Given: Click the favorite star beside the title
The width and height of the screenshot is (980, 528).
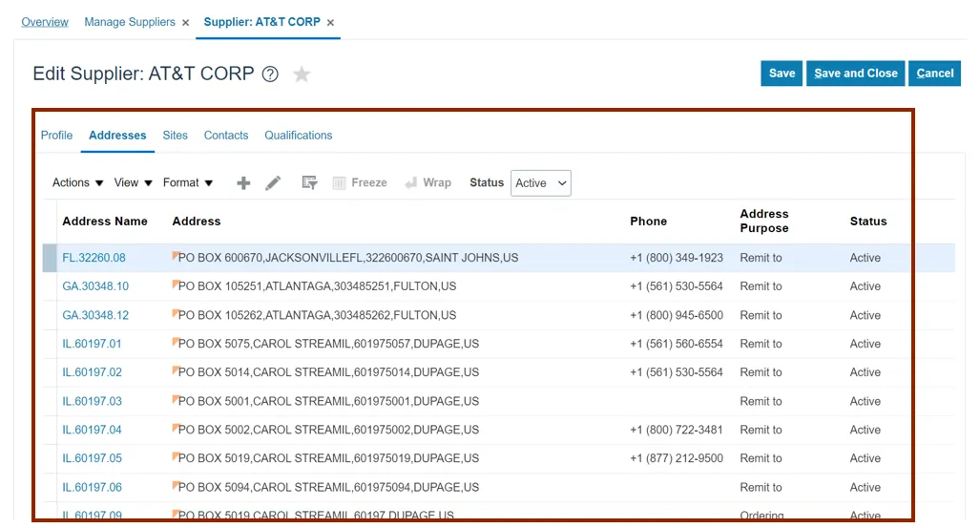Looking at the screenshot, I should click(302, 74).
